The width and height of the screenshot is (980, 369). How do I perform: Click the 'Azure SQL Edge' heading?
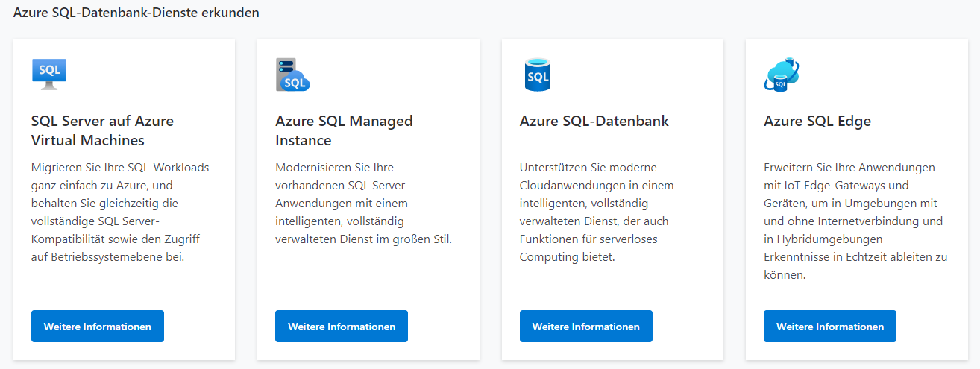click(x=817, y=121)
